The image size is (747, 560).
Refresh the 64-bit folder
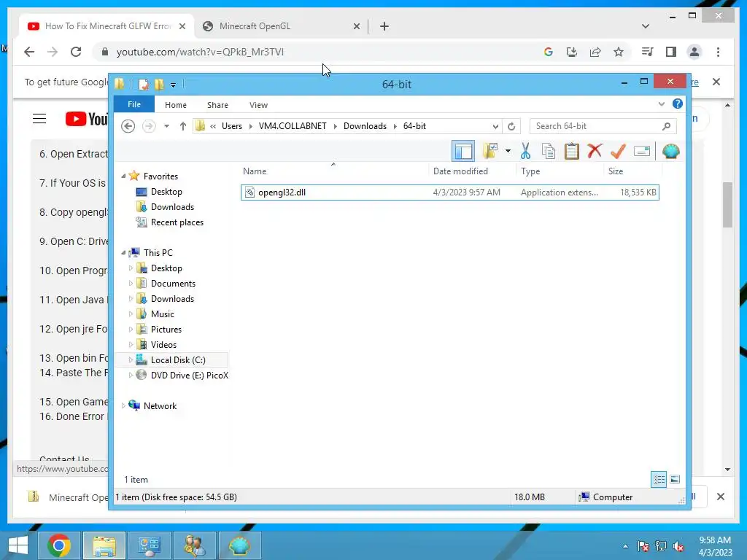[511, 126]
